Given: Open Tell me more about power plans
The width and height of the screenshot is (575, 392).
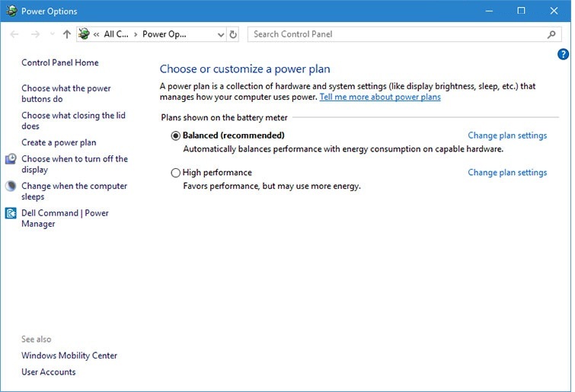Looking at the screenshot, I should [380, 97].
